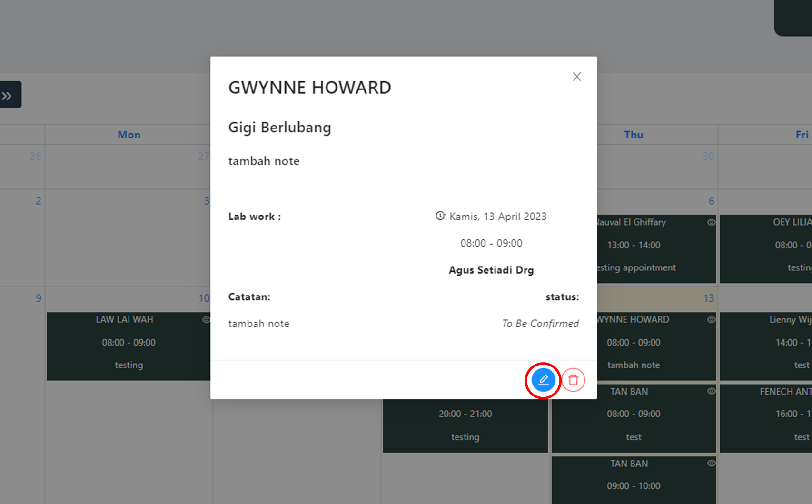812x504 pixels.
Task: Click the Kamis, 13 April 2023 date text
Action: click(x=498, y=217)
